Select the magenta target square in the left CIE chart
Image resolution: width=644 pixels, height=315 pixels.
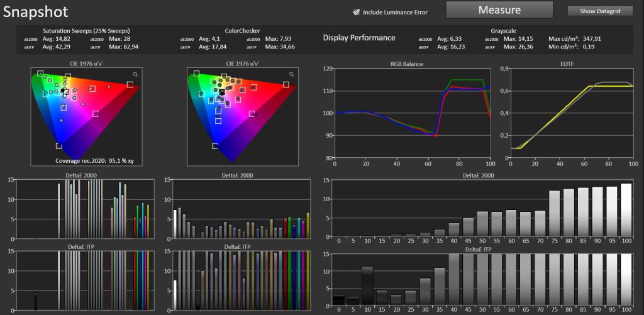[96, 114]
